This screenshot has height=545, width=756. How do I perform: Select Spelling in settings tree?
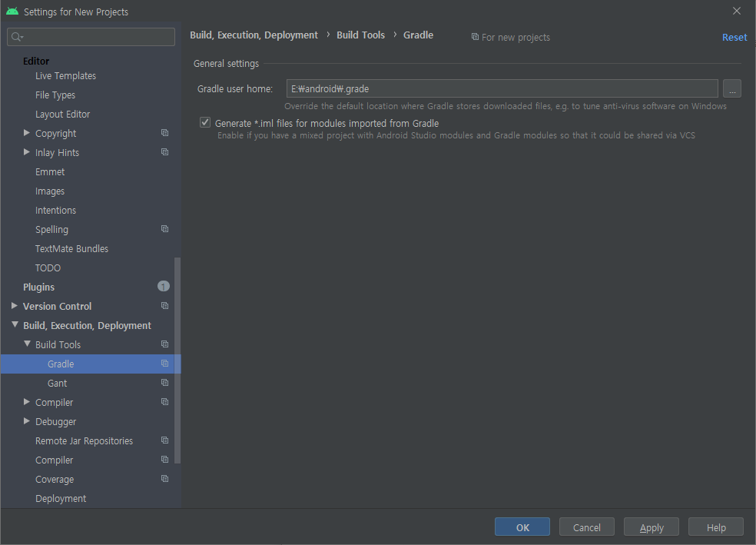(51, 230)
